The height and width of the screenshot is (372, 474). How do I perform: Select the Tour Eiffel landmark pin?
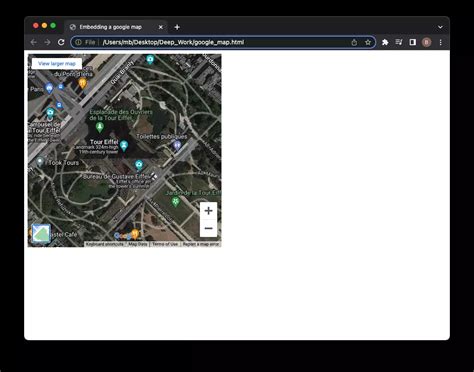(124, 146)
